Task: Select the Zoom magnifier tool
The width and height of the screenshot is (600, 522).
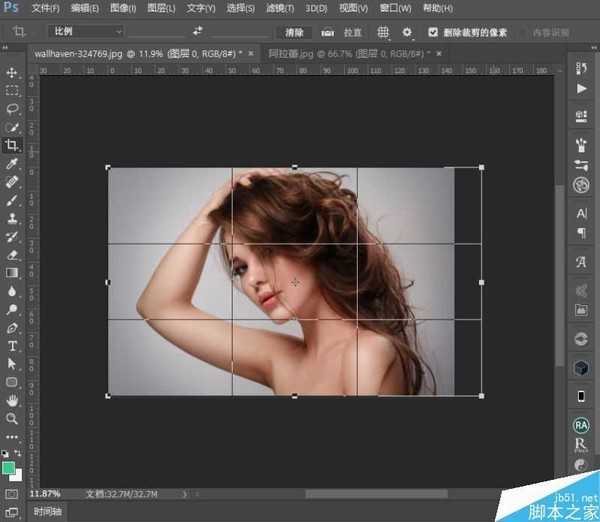Action: pyautogui.click(x=13, y=418)
